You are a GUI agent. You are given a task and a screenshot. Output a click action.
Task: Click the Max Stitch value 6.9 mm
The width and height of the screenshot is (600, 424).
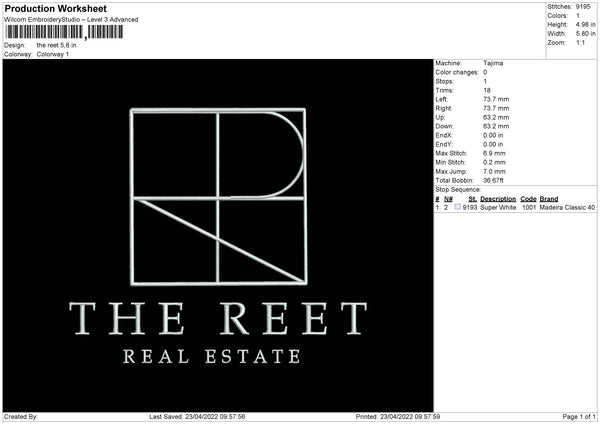494,153
